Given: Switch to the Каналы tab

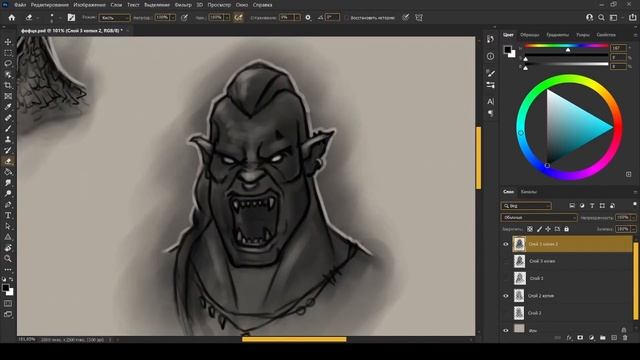Looking at the screenshot, I should 529,192.
